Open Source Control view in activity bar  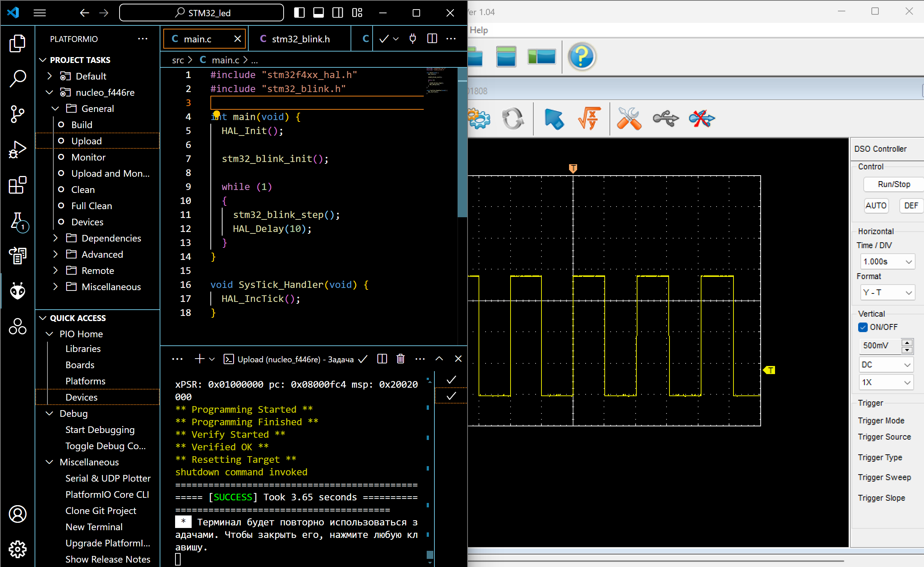point(17,114)
